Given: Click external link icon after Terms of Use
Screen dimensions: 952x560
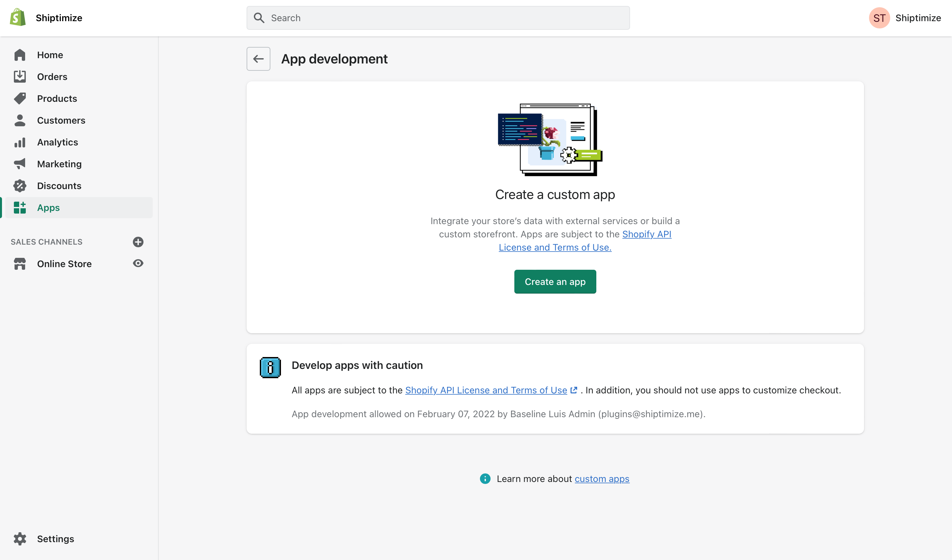Looking at the screenshot, I should (574, 390).
